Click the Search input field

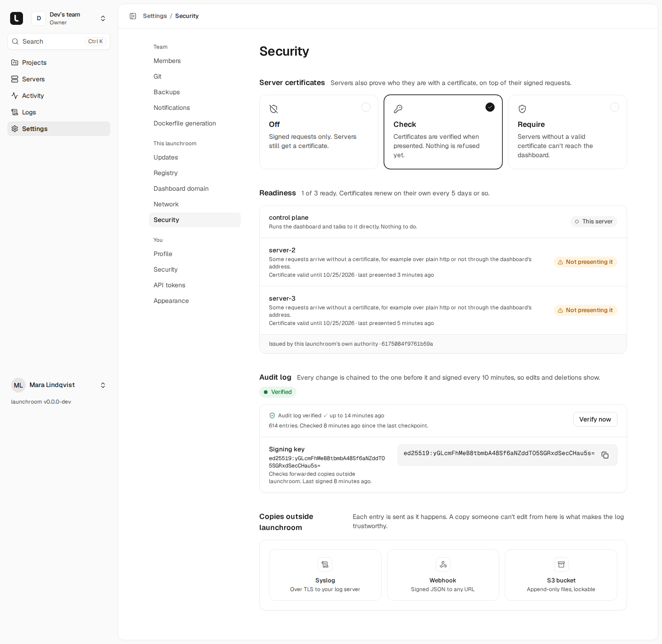coord(59,41)
